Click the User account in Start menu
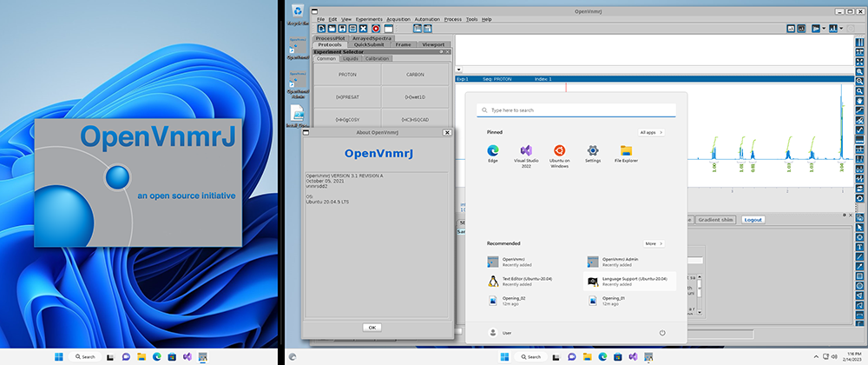Image resolution: width=868 pixels, height=365 pixels. (x=501, y=333)
